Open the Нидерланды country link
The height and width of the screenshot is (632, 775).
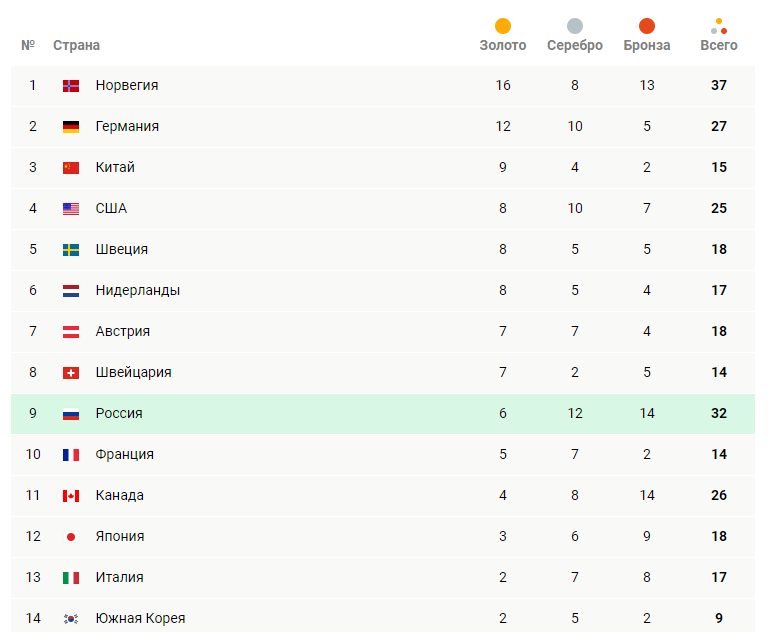click(x=138, y=291)
